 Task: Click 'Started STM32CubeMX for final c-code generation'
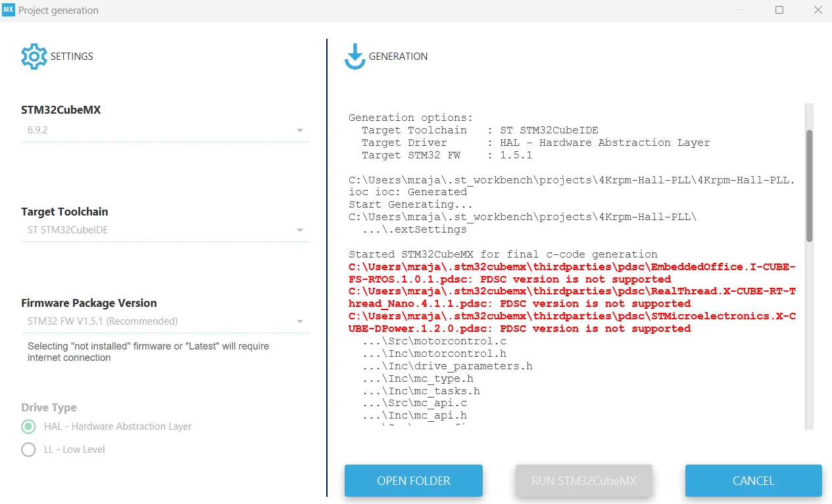(x=503, y=254)
